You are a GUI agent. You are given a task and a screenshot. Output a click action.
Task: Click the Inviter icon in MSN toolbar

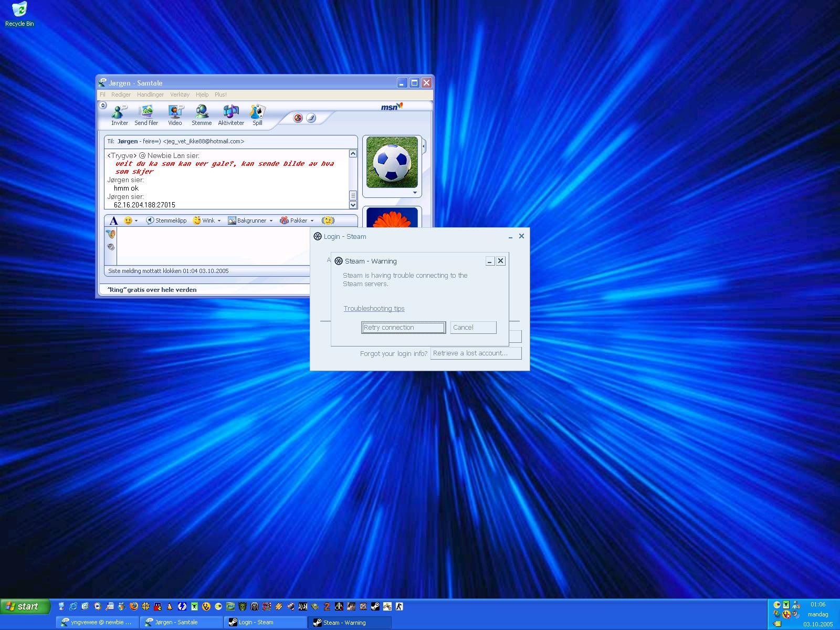coord(119,115)
